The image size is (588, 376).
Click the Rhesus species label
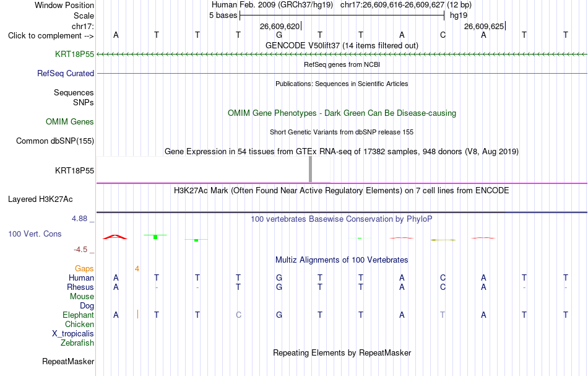click(x=80, y=287)
